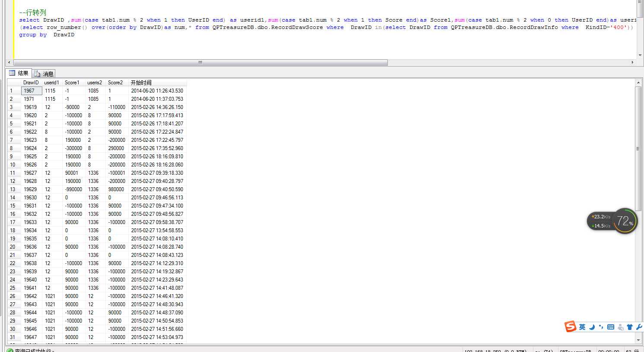Click the DrawID cell 19627
This screenshot has height=352, width=644.
(x=32, y=173)
